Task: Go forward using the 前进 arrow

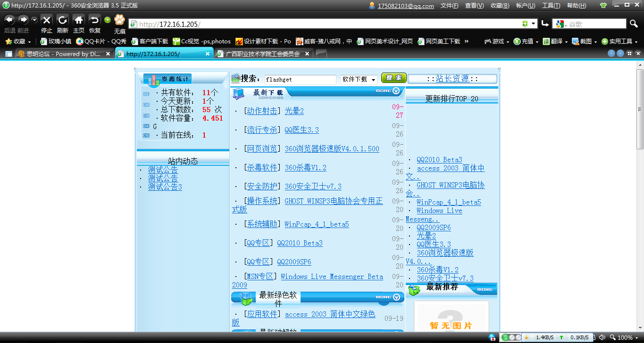Action: click(x=23, y=20)
